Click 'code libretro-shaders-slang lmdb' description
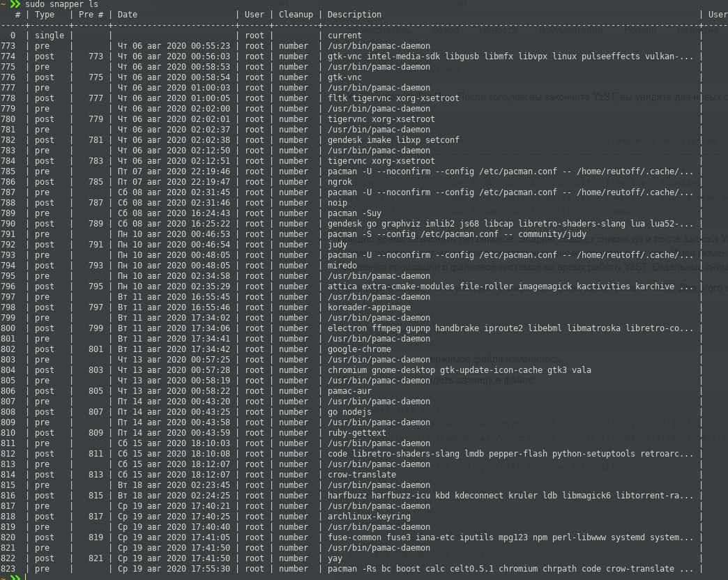 [510, 454]
